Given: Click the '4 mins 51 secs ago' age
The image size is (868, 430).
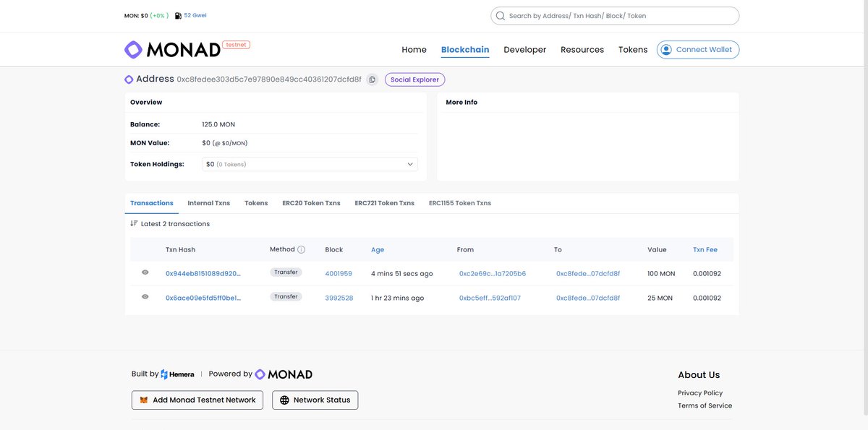Looking at the screenshot, I should coord(402,274).
